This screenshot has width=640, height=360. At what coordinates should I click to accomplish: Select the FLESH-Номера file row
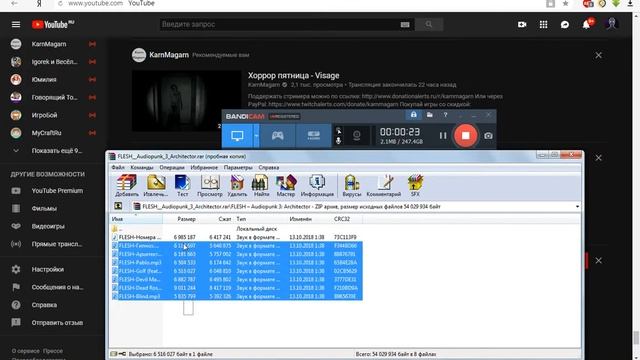click(236, 237)
